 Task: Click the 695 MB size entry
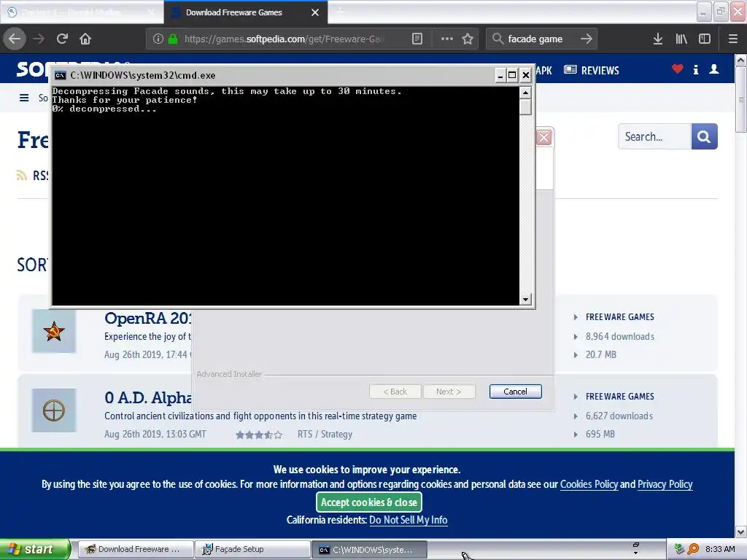600,434
